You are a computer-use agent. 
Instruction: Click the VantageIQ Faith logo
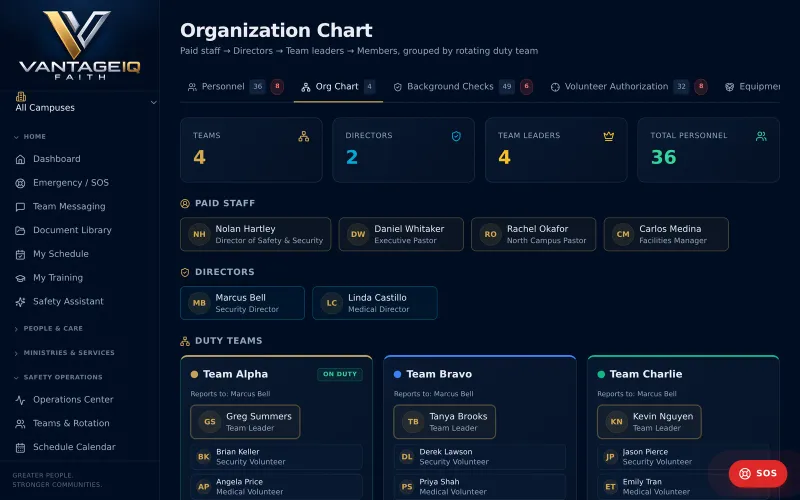point(80,45)
